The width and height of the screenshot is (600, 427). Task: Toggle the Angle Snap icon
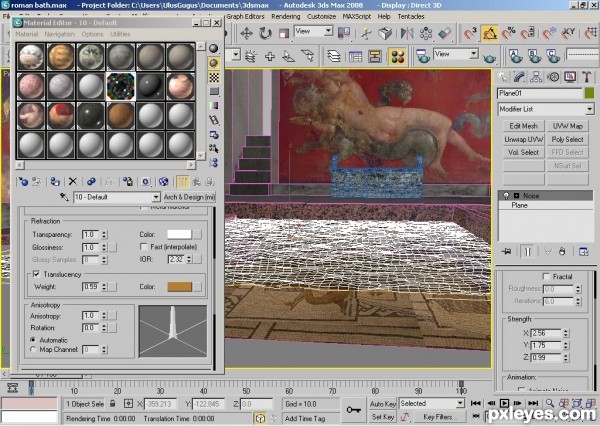(x=490, y=34)
